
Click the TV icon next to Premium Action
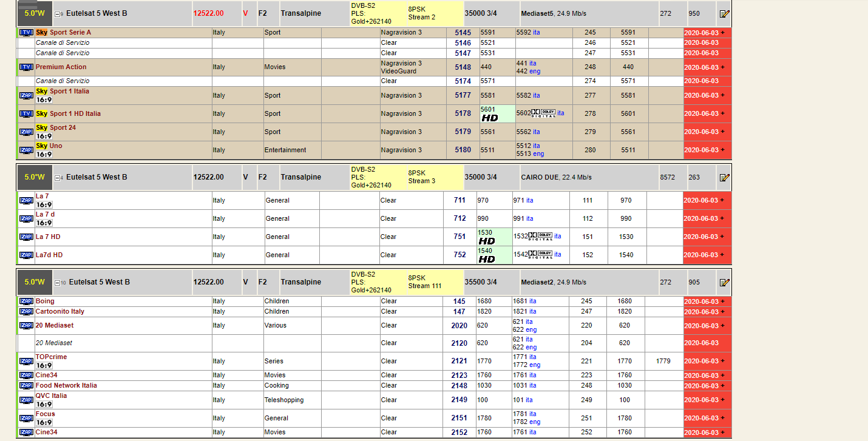(26, 67)
